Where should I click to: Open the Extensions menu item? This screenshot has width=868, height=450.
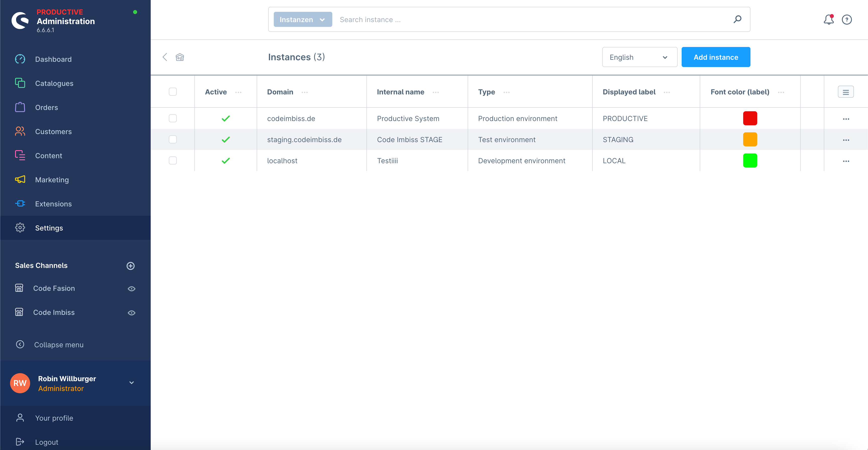(76, 204)
